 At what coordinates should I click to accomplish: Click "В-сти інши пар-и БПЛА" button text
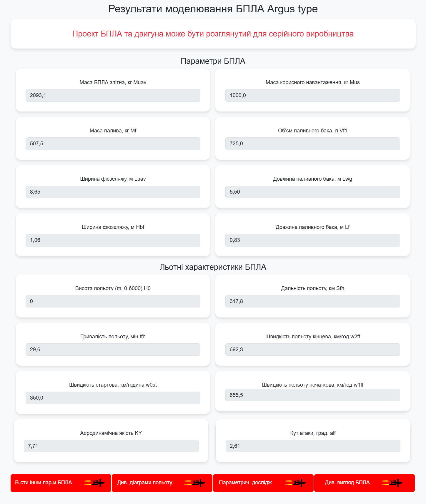pyautogui.click(x=44, y=483)
